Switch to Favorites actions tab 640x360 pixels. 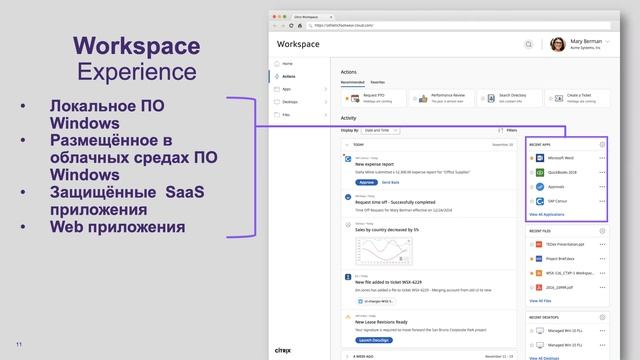pyautogui.click(x=378, y=82)
